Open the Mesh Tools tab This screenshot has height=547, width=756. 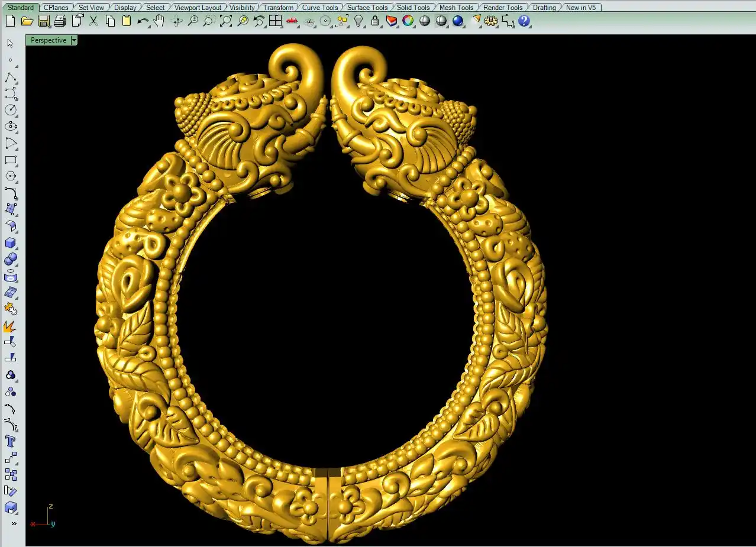coord(456,8)
